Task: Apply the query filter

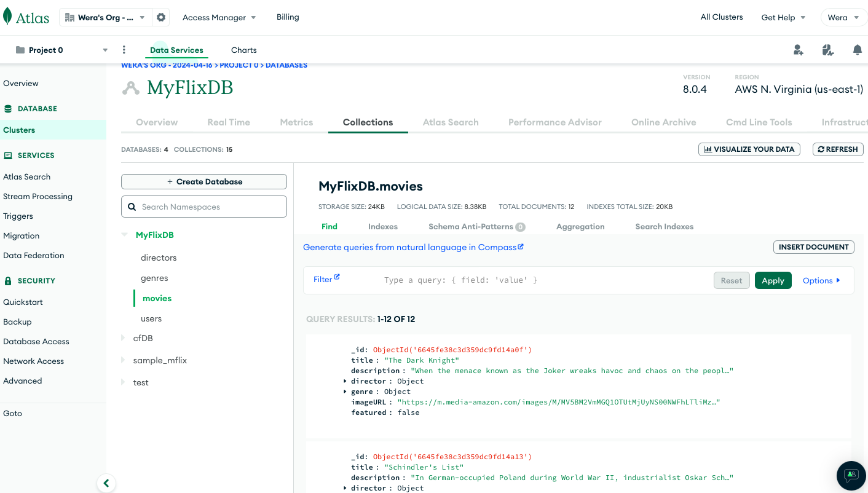Action: pyautogui.click(x=773, y=280)
